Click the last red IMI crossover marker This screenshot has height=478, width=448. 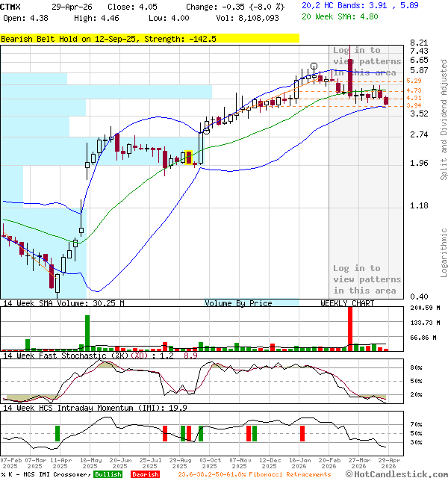pos(302,433)
